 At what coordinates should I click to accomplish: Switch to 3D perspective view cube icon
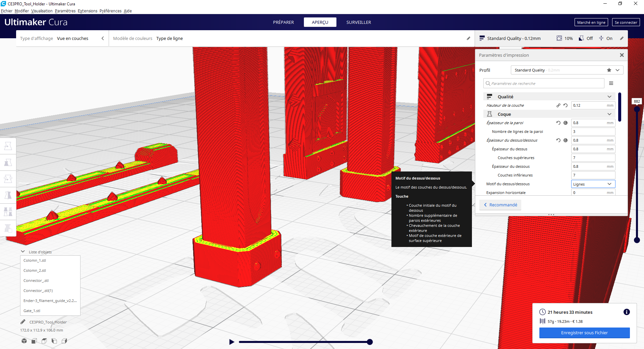pyautogui.click(x=24, y=341)
